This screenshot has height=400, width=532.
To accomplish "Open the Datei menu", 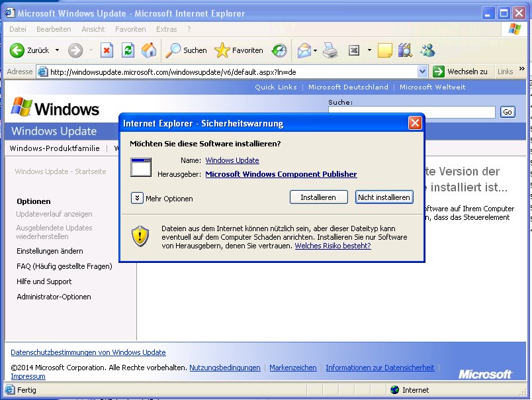I will pyautogui.click(x=18, y=29).
